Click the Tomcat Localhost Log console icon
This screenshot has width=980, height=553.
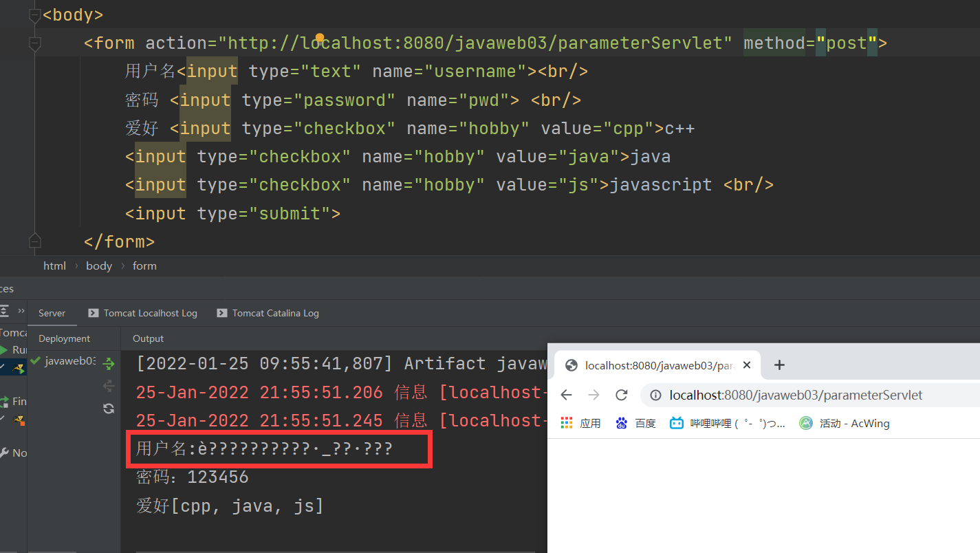click(x=94, y=313)
